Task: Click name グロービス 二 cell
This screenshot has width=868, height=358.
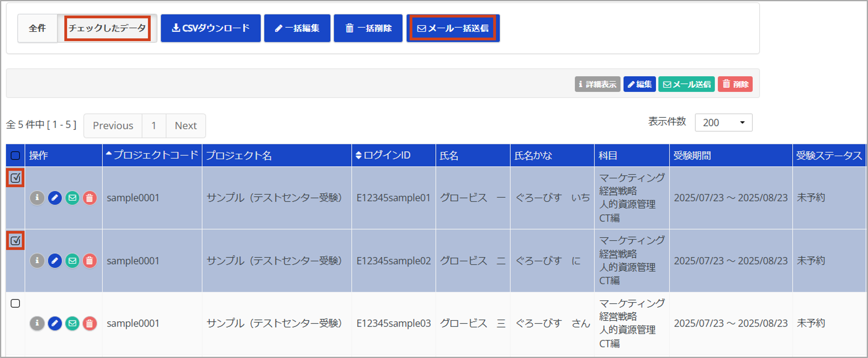Action: coord(473,261)
